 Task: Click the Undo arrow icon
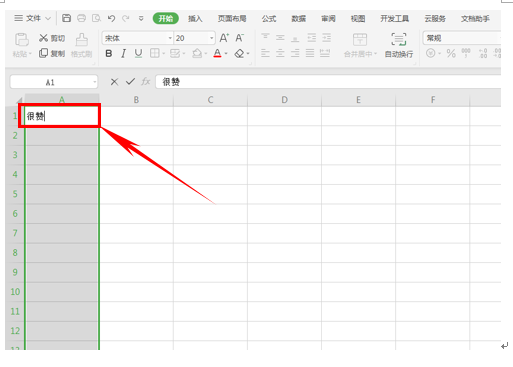pos(111,18)
